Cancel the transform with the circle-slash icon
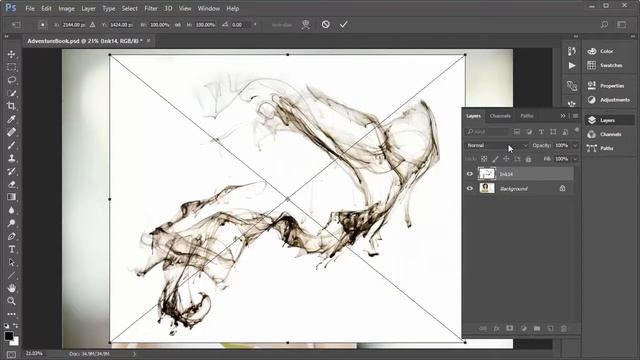The width and height of the screenshot is (640, 360). coord(325,24)
